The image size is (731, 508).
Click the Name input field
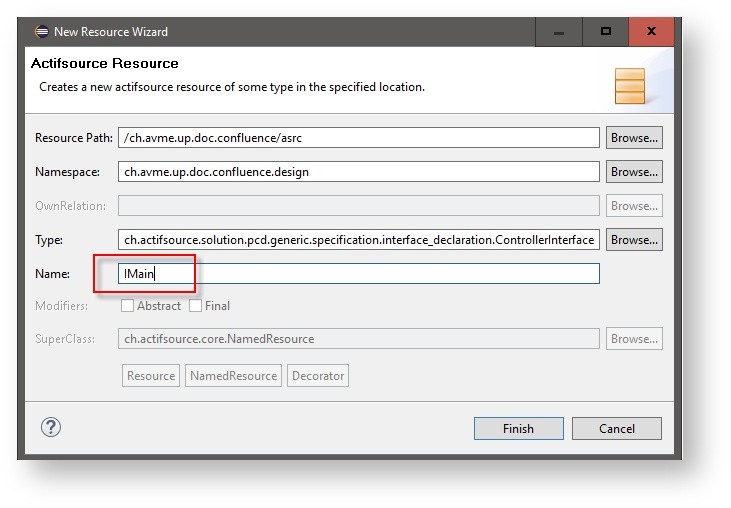[x=358, y=273]
